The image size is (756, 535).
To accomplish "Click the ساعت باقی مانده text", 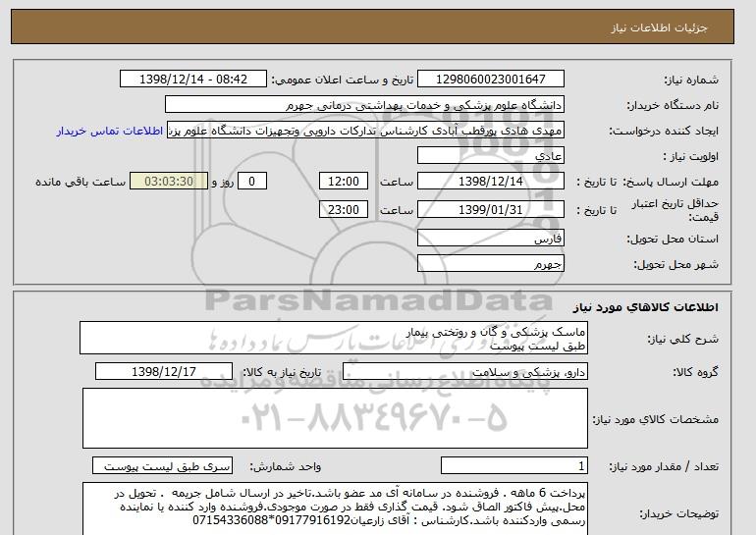I will [x=81, y=182].
